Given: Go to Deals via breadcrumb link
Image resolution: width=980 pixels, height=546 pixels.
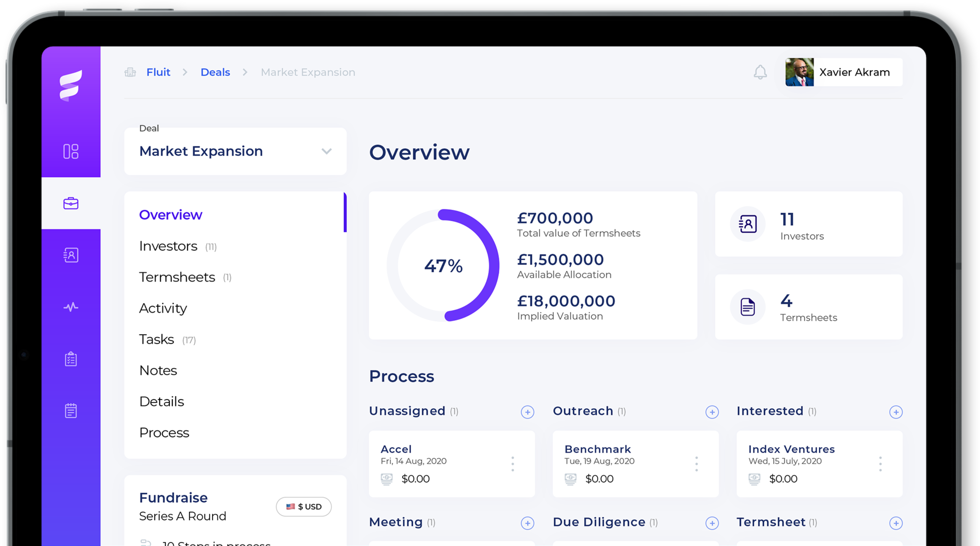Looking at the screenshot, I should [215, 72].
